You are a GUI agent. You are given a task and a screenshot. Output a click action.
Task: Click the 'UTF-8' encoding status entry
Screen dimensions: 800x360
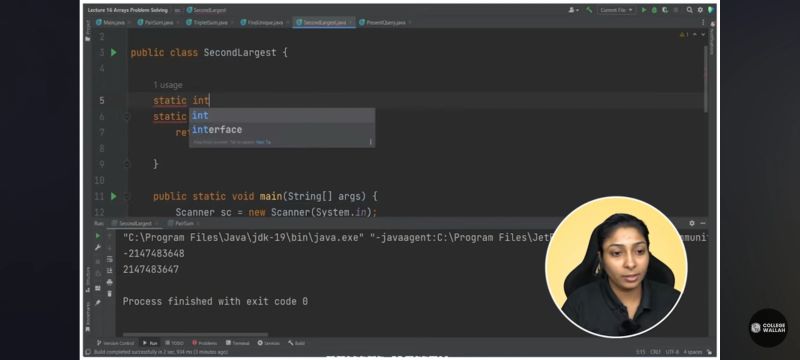(672, 352)
